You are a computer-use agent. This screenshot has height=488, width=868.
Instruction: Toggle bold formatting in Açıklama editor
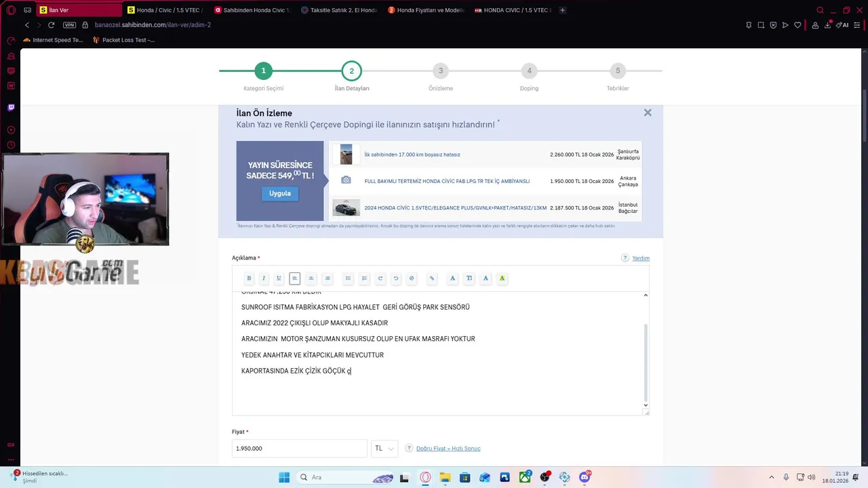249,279
